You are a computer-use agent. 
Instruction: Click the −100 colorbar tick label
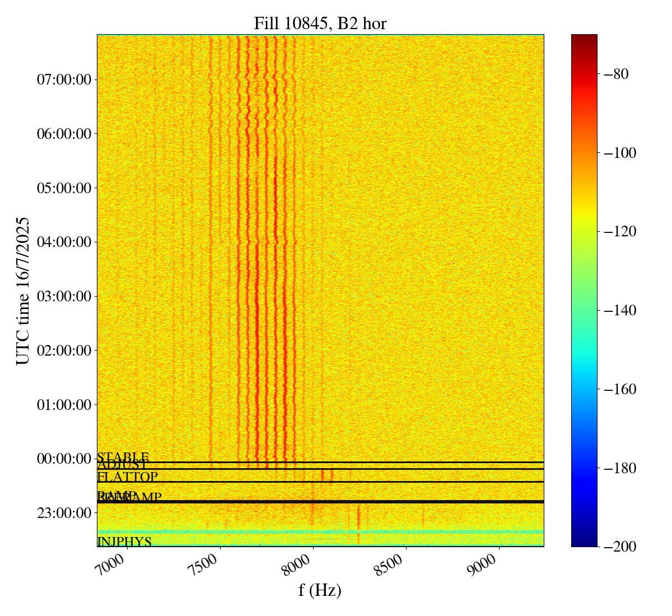pos(618,153)
